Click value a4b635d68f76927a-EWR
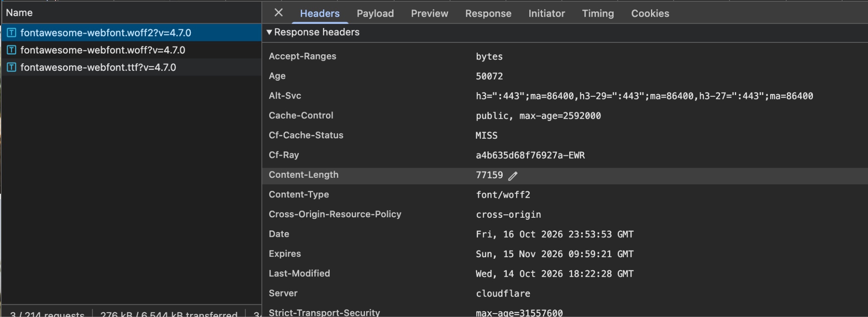 [x=530, y=155]
